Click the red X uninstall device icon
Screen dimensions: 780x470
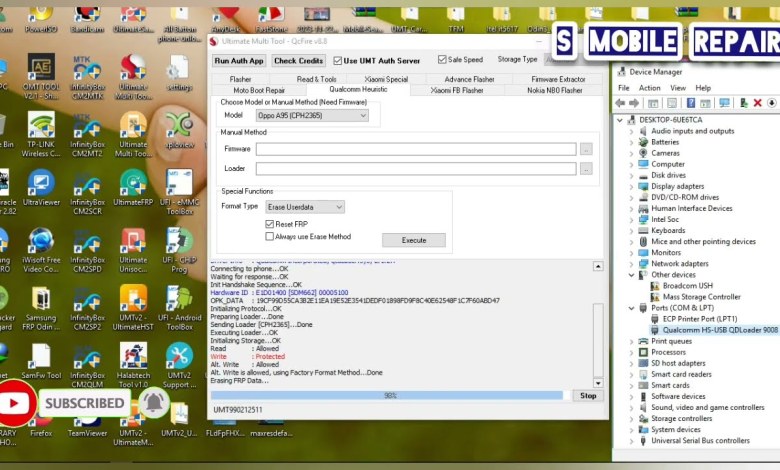[x=757, y=103]
